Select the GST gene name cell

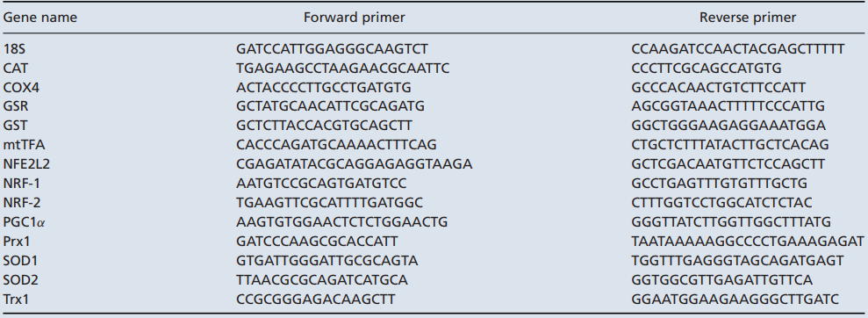point(15,126)
